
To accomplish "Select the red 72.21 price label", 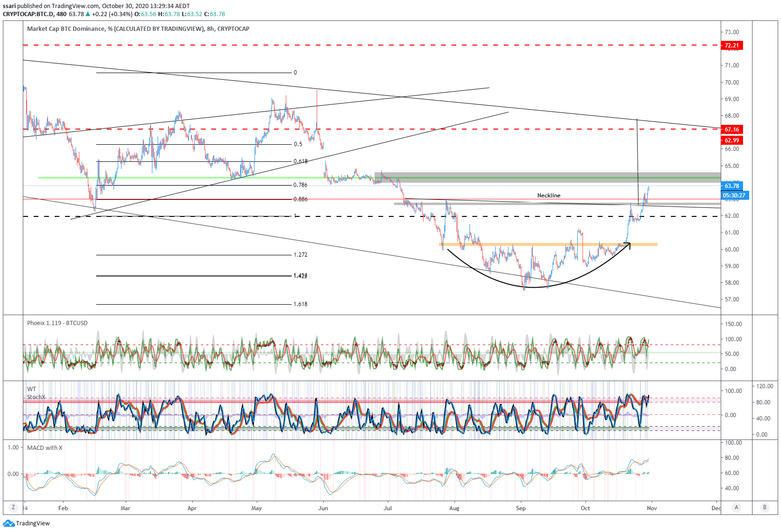I will pos(732,46).
